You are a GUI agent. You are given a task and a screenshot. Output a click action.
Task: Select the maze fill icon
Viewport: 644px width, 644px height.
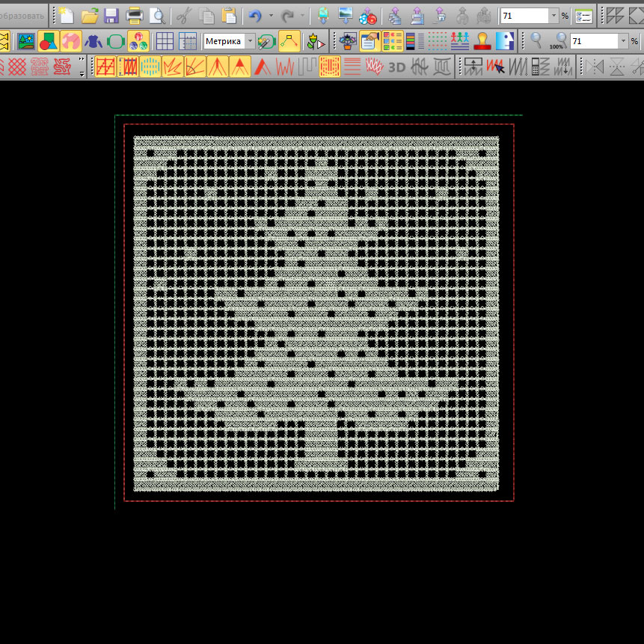click(62, 67)
